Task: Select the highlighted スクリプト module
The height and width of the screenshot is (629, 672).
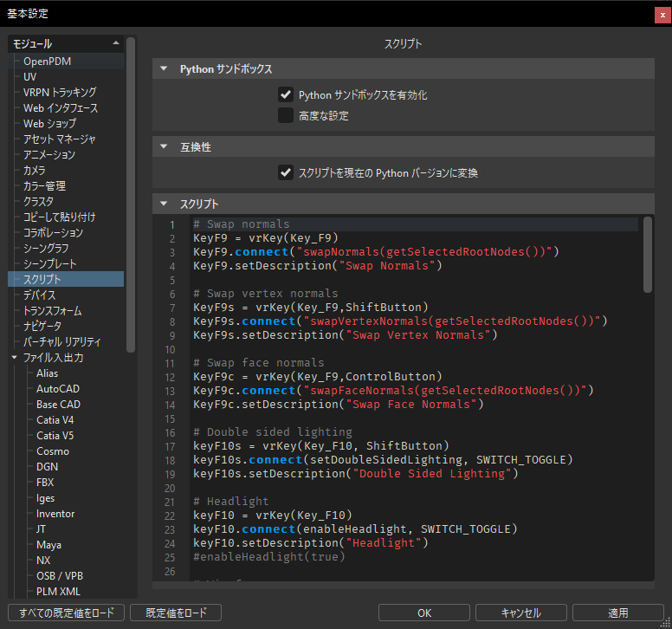Action: [66, 279]
